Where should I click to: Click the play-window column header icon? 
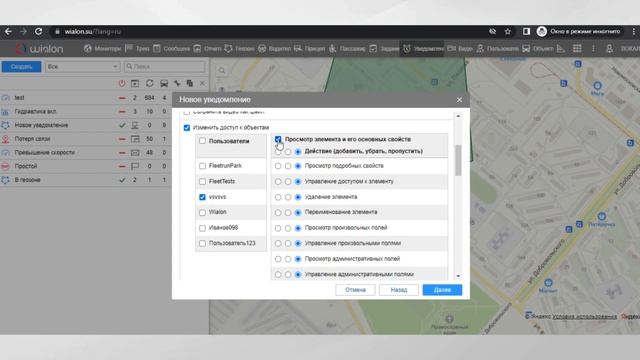click(135, 83)
